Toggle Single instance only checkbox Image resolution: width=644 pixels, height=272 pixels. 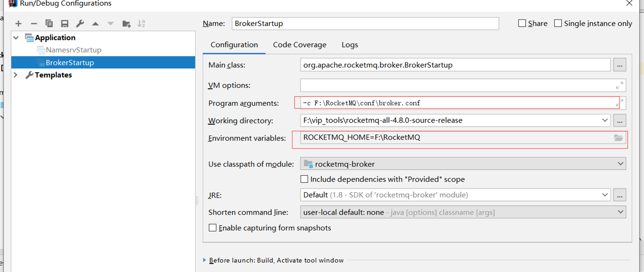[558, 23]
